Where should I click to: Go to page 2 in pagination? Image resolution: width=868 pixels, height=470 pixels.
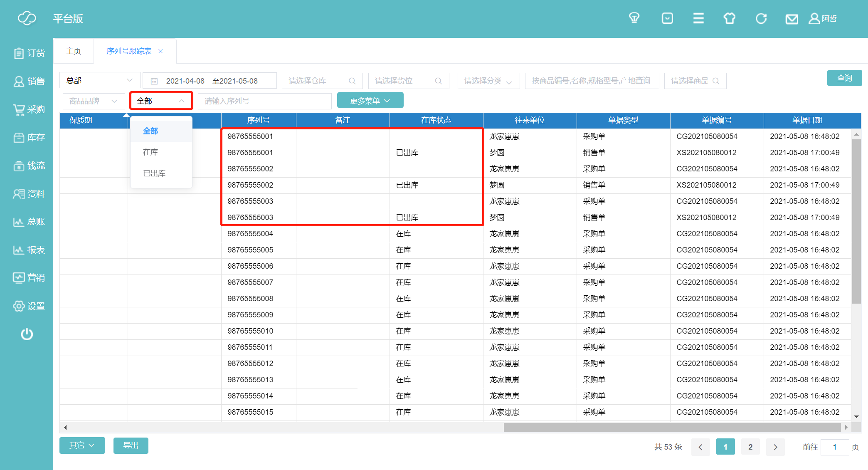(750, 447)
